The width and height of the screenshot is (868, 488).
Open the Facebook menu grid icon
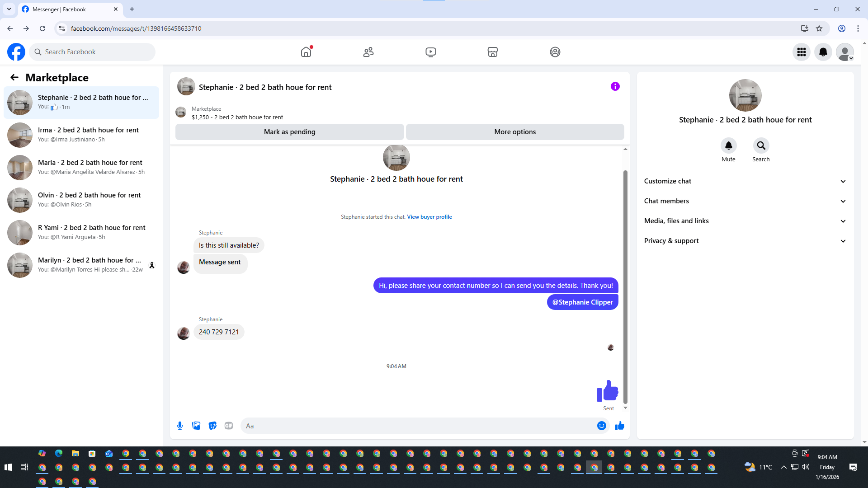point(802,52)
